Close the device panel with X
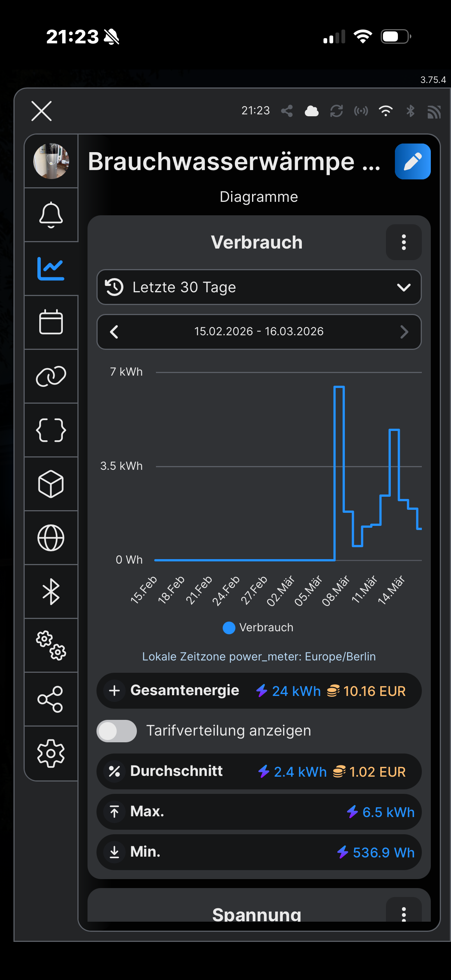 click(42, 111)
